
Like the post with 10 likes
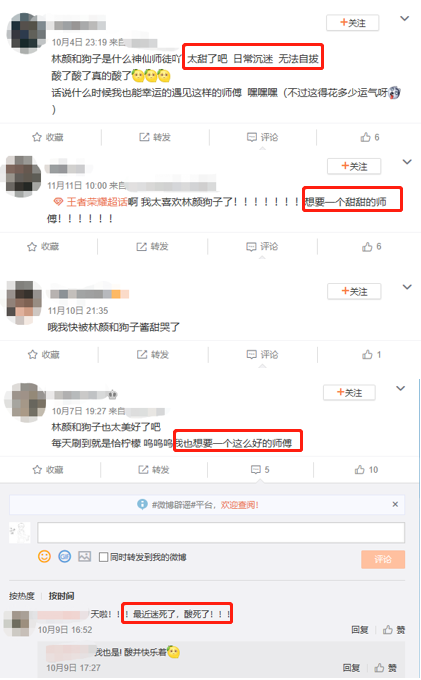tap(366, 470)
